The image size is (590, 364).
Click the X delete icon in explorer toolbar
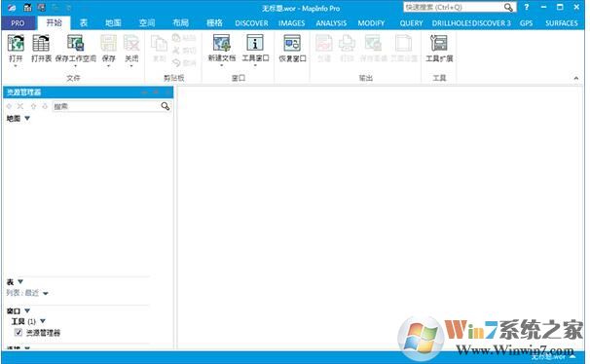(x=20, y=106)
